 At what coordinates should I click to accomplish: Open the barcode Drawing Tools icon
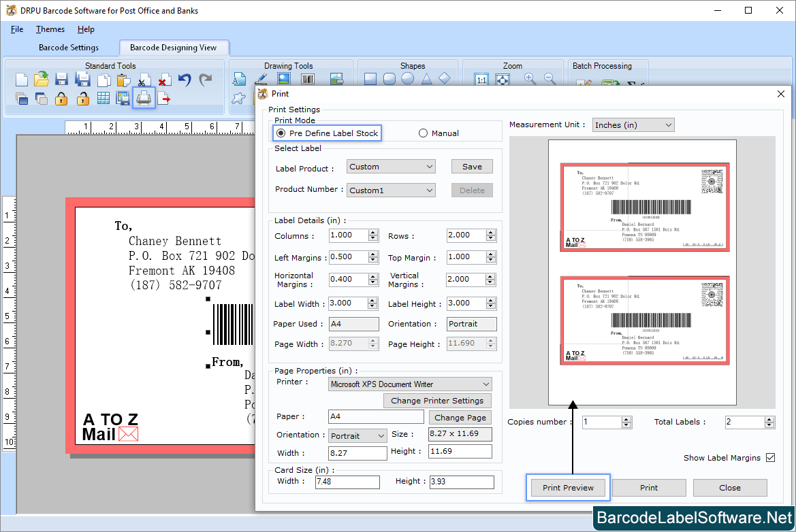point(307,79)
